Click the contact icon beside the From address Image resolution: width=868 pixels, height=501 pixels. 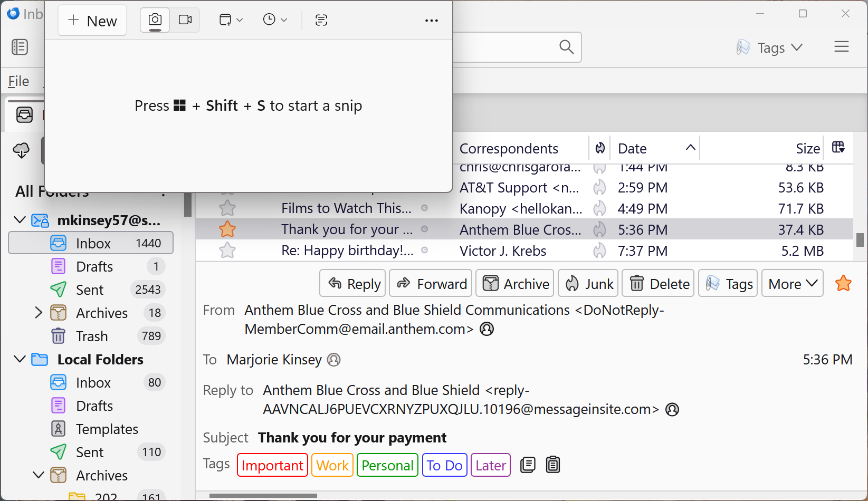coord(487,329)
